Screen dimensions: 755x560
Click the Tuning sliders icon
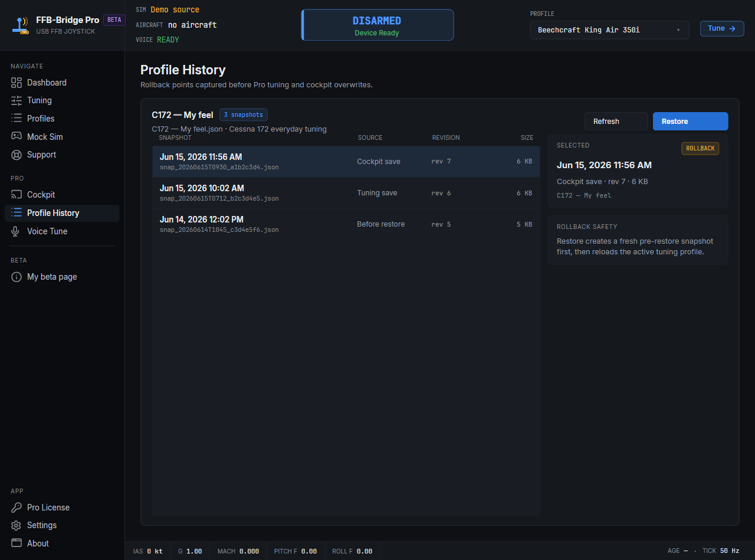tap(17, 100)
